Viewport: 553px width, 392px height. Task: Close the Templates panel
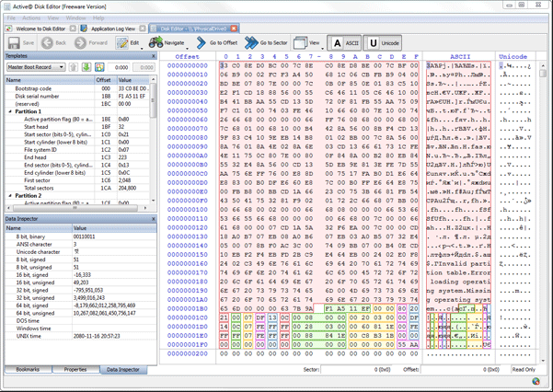coord(154,55)
